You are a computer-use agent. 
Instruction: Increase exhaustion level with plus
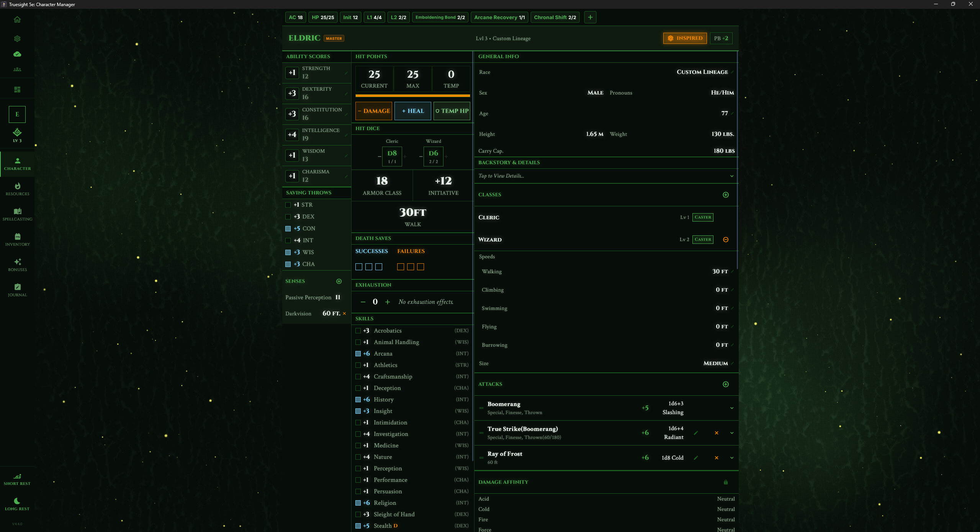(x=388, y=302)
